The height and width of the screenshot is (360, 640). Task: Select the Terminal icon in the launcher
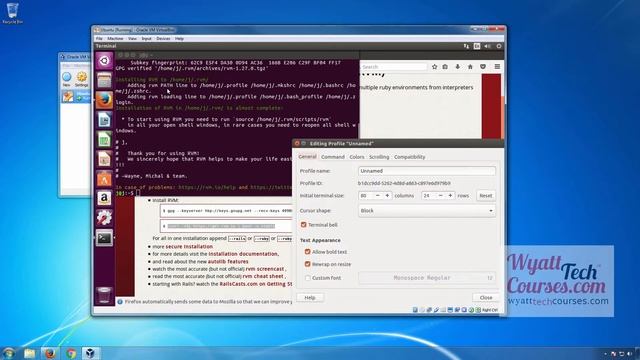pyautogui.click(x=104, y=238)
